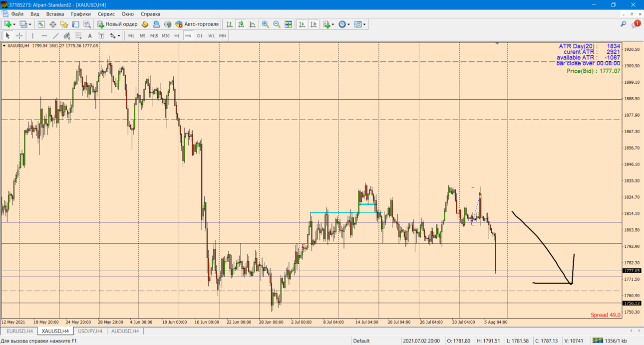
Task: Switch to M1 timeframe
Action: coord(131,36)
